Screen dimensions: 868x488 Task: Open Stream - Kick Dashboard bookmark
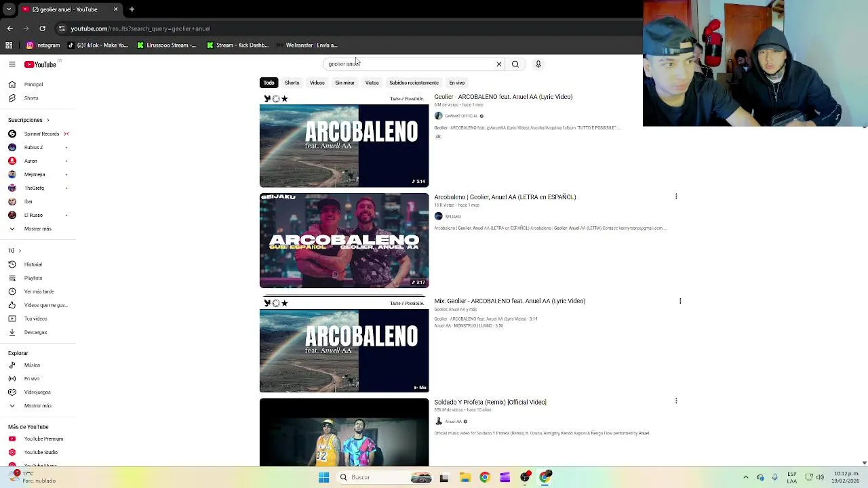pos(238,45)
